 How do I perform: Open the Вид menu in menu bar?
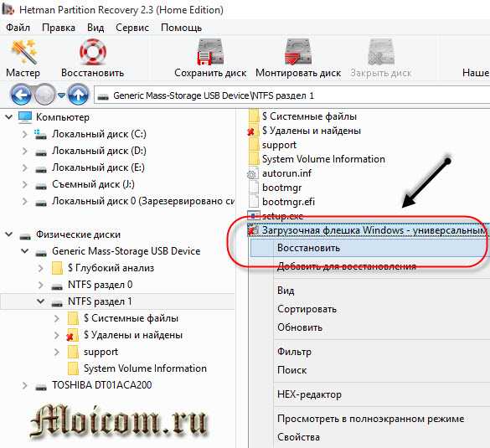tap(95, 28)
